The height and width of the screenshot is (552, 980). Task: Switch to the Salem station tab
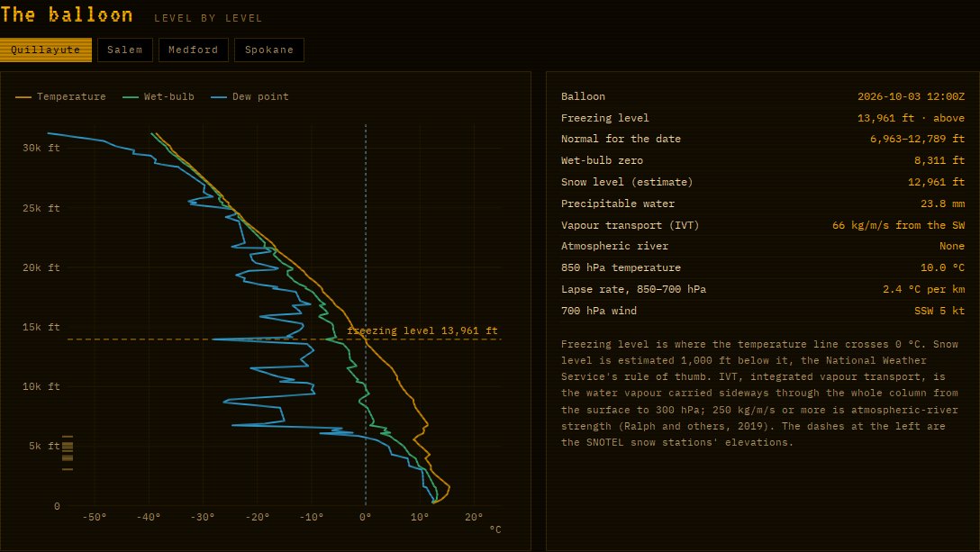(x=125, y=50)
